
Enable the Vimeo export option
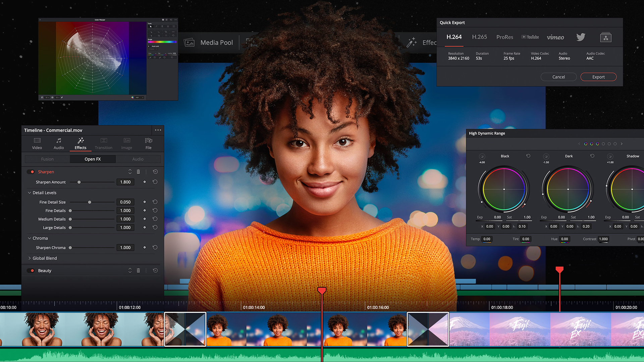pos(554,37)
